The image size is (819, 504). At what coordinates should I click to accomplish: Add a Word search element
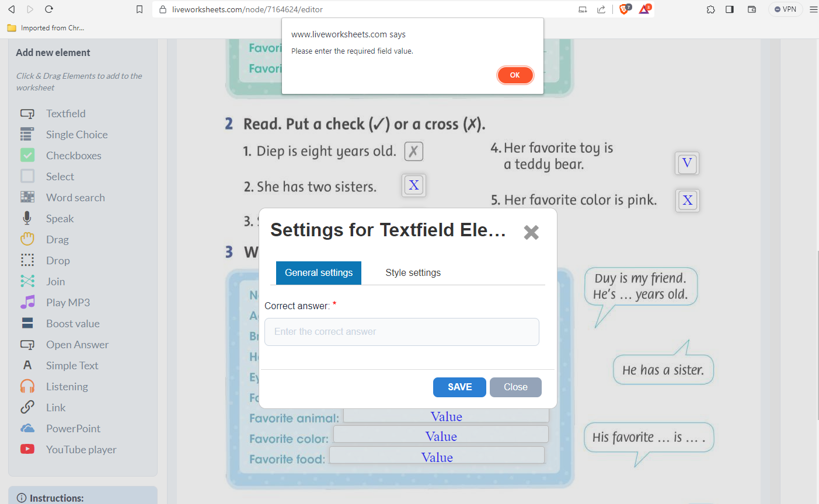75,197
